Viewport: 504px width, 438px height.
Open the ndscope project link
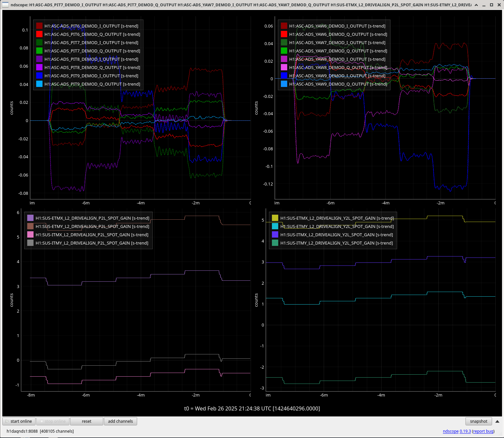451,431
